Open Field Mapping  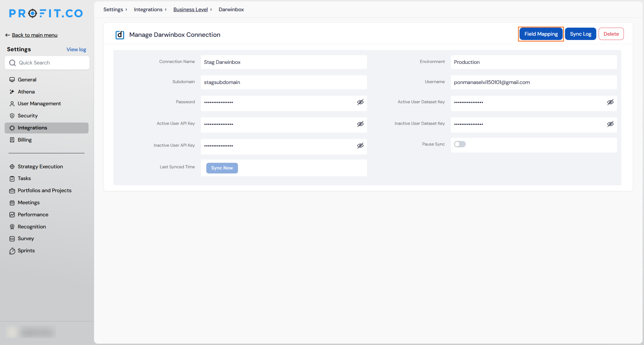[541, 34]
